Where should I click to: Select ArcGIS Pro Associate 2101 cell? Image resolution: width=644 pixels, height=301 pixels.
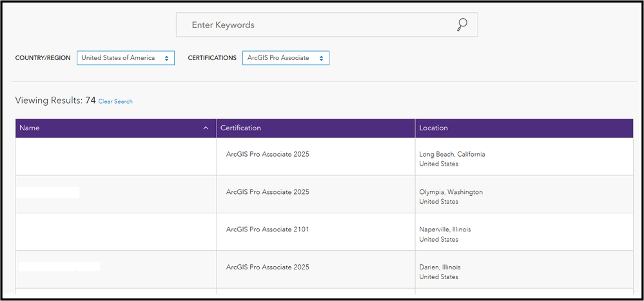268,229
